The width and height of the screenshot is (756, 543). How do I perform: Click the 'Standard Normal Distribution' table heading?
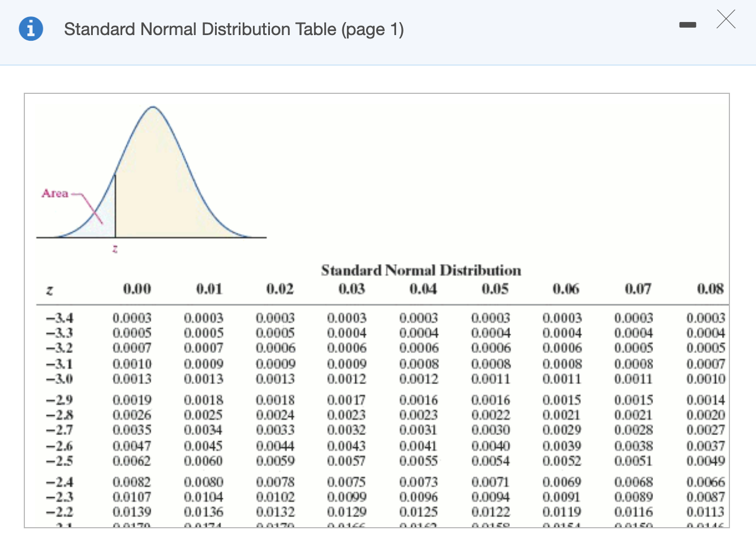pos(421,270)
